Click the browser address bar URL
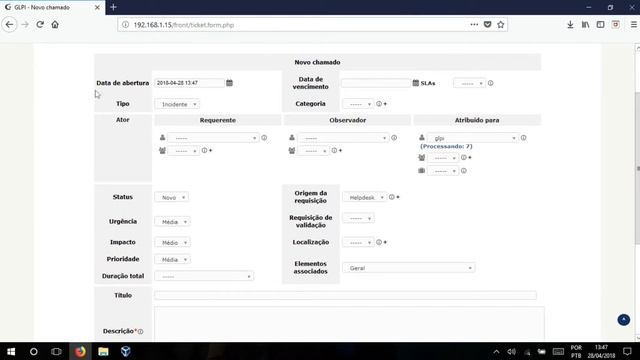 [x=184, y=25]
